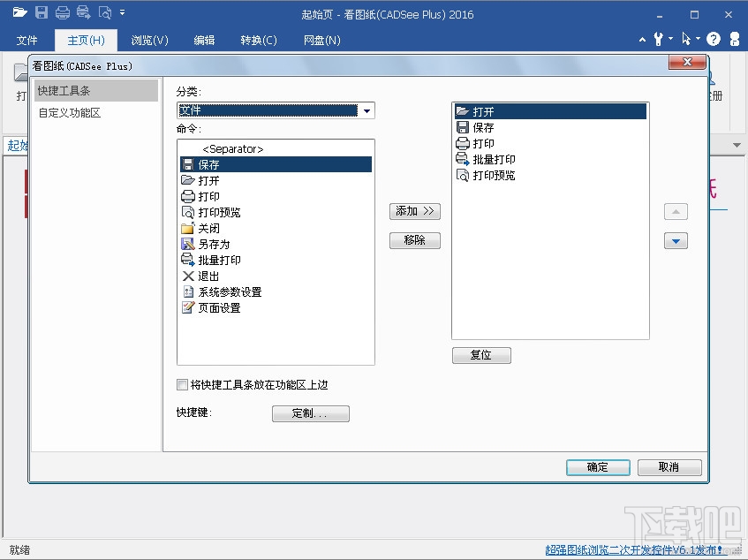Screen dimensions: 748x560
Task: Collapse the ribbon with the chevron arrow
Action: 642,39
